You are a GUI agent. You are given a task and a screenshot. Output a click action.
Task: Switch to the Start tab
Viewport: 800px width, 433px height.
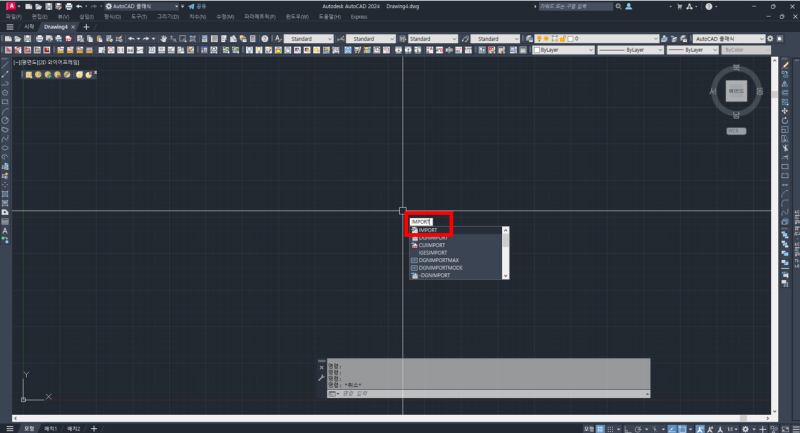(29, 27)
